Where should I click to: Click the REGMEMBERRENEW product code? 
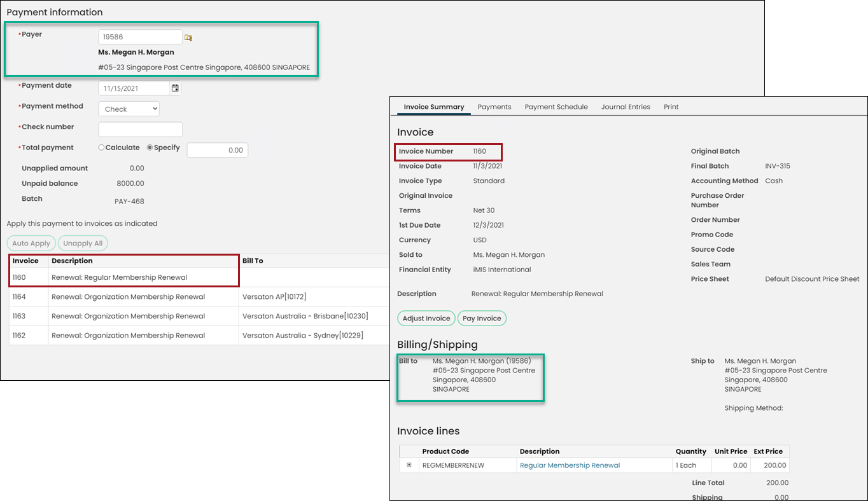pos(453,465)
